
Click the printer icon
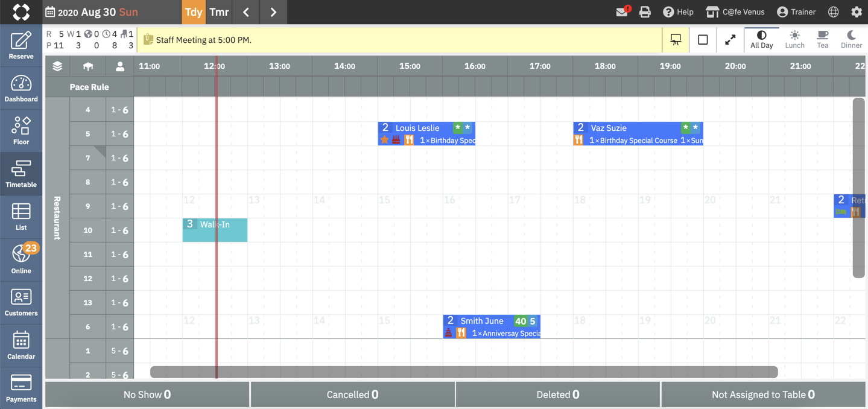coord(645,12)
